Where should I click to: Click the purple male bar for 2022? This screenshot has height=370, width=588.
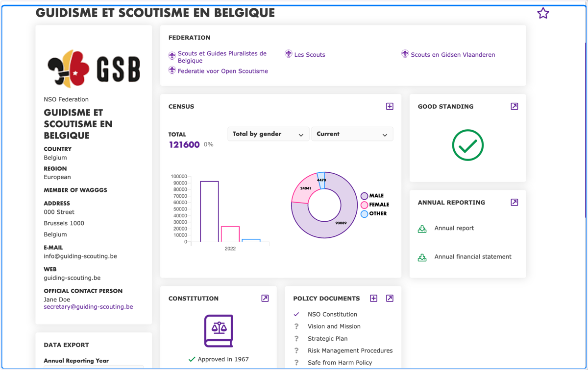[x=209, y=211]
